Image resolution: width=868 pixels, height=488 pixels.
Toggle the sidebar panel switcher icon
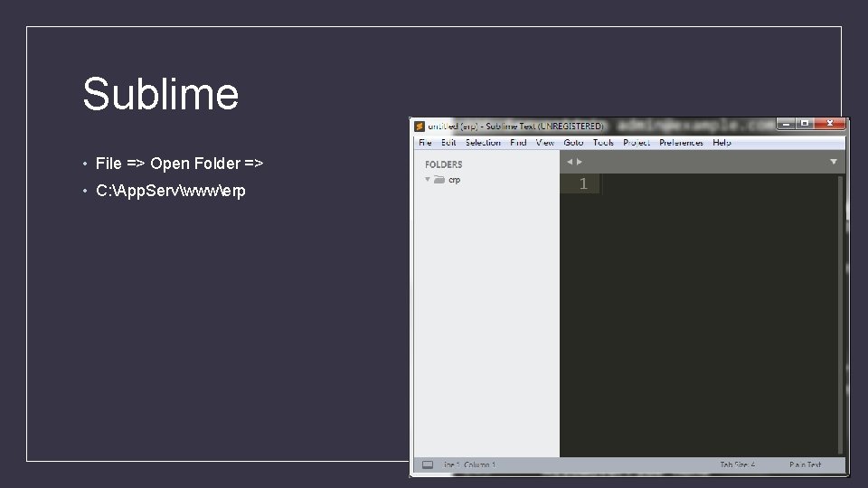[428, 465]
